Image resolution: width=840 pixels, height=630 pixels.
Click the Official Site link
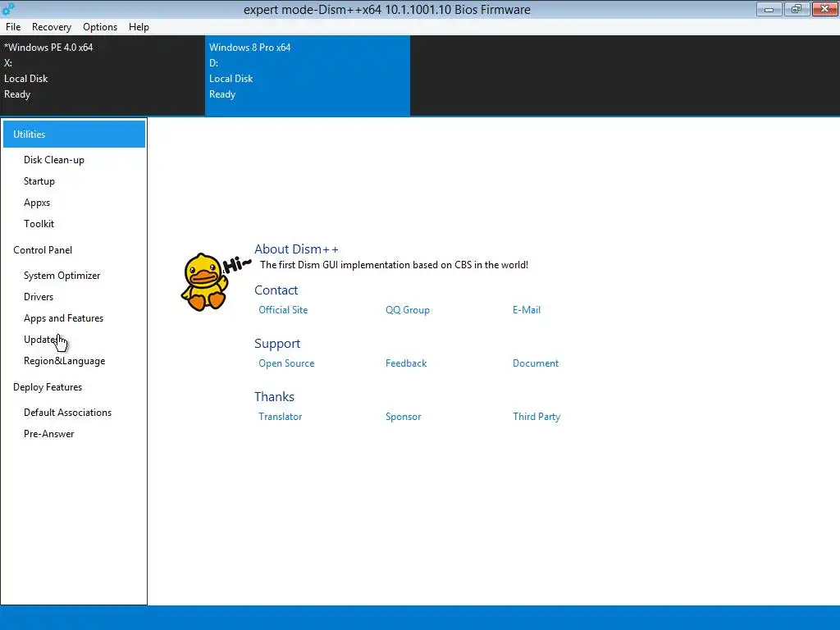click(283, 309)
